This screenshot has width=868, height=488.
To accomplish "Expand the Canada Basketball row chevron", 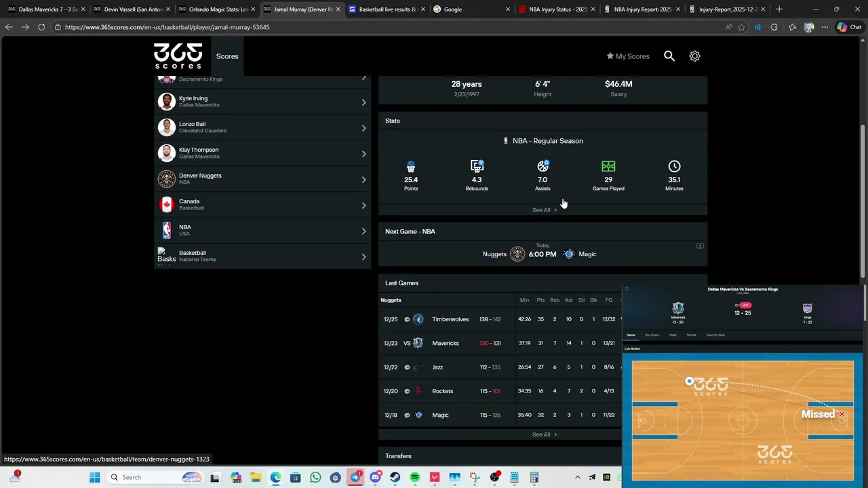I will [x=363, y=205].
